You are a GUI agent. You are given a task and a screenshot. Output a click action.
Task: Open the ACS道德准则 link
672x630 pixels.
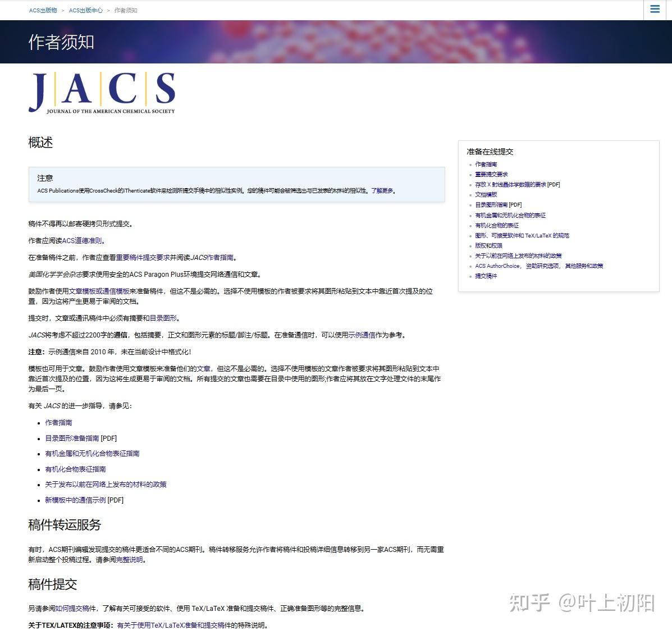(83, 241)
